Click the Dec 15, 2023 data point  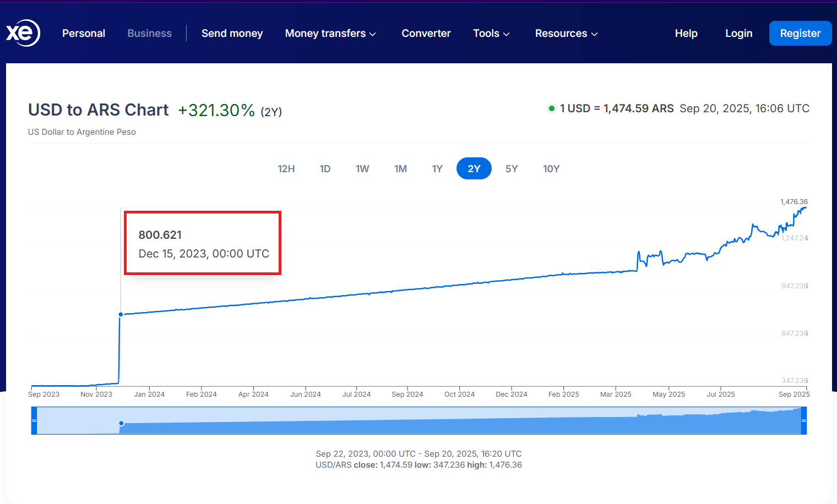(x=121, y=315)
